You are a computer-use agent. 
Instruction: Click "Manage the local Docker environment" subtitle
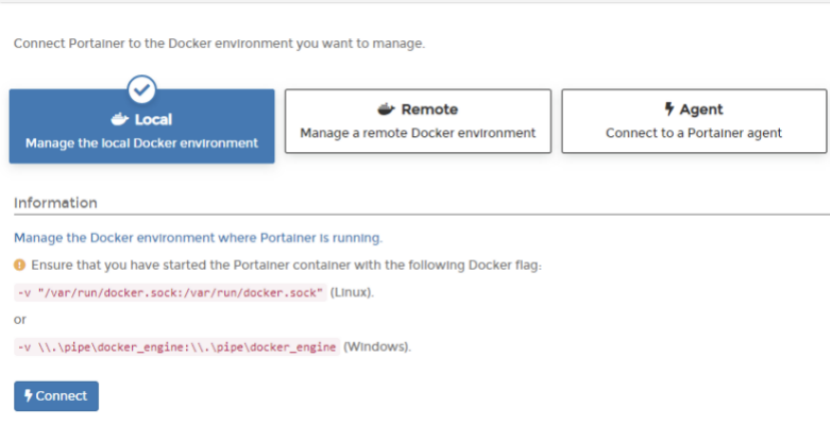142,143
